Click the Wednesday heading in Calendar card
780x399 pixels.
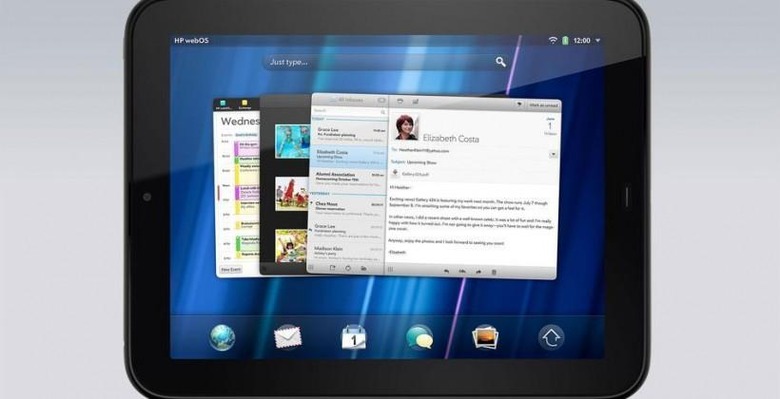pyautogui.click(x=240, y=121)
